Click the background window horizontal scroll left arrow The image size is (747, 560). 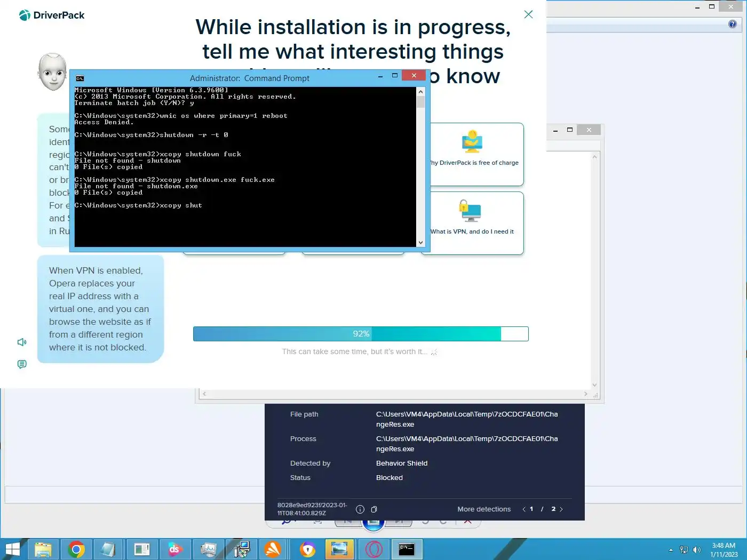tap(204, 394)
